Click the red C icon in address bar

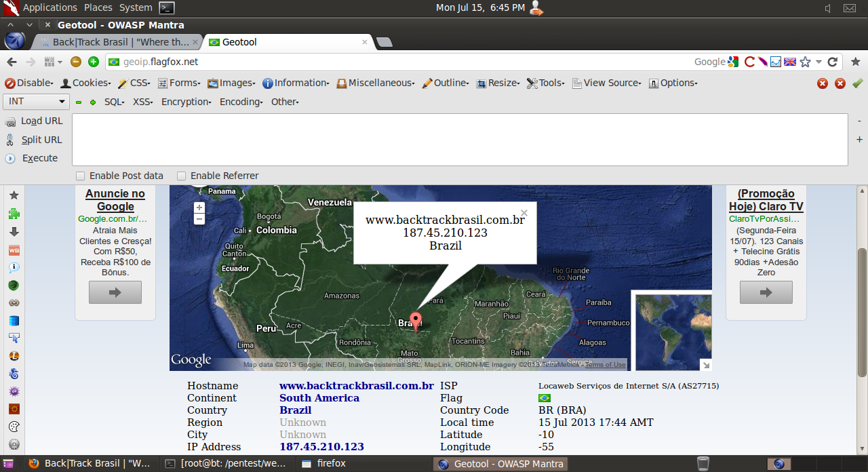coord(749,62)
